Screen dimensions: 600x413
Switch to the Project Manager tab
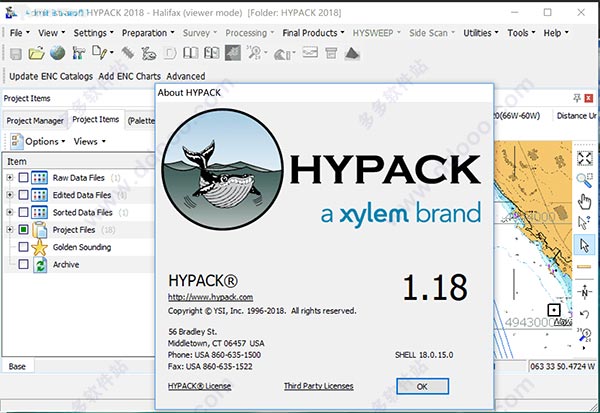click(35, 121)
